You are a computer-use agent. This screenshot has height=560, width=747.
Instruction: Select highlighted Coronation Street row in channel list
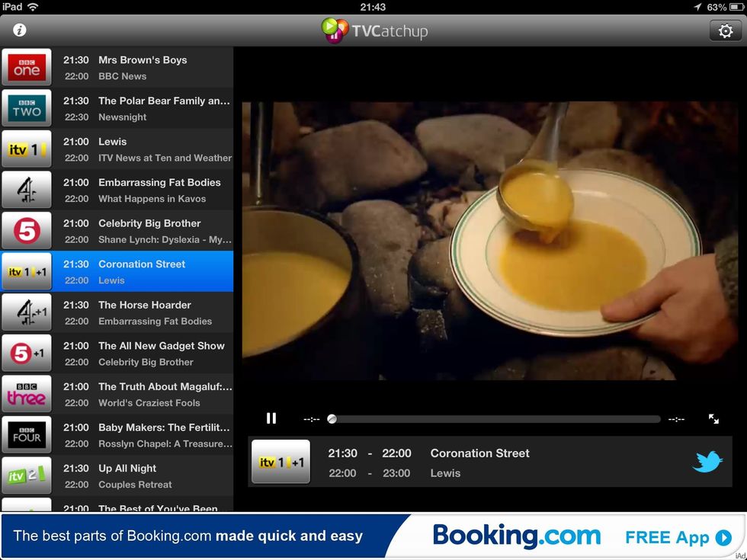[117, 271]
